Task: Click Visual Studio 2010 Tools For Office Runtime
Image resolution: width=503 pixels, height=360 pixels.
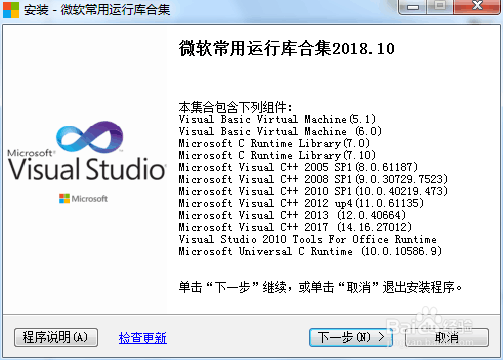Action: (x=307, y=239)
